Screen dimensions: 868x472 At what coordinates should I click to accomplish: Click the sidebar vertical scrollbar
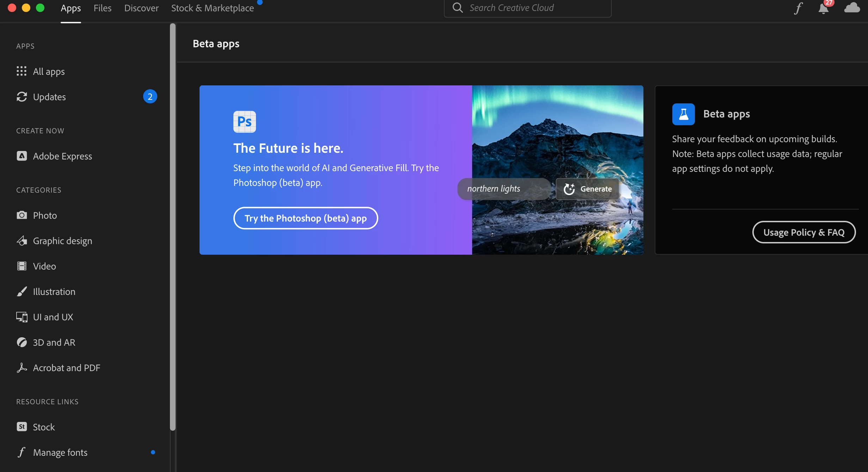click(172, 226)
